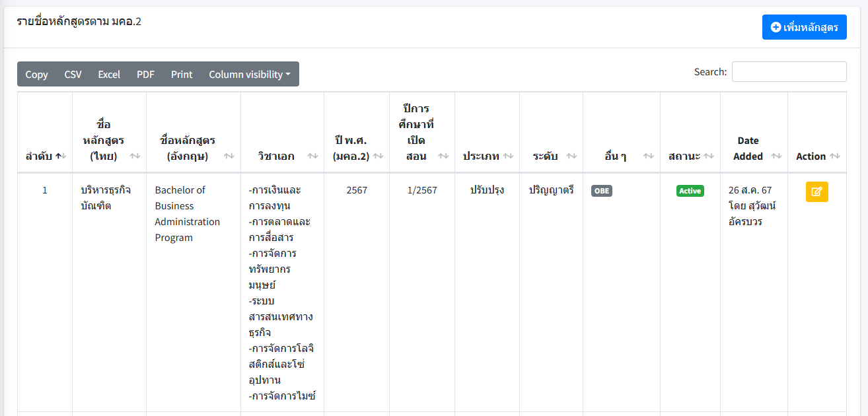Click the add curriculum button (เพิ่มหลักสูตร)

[804, 27]
